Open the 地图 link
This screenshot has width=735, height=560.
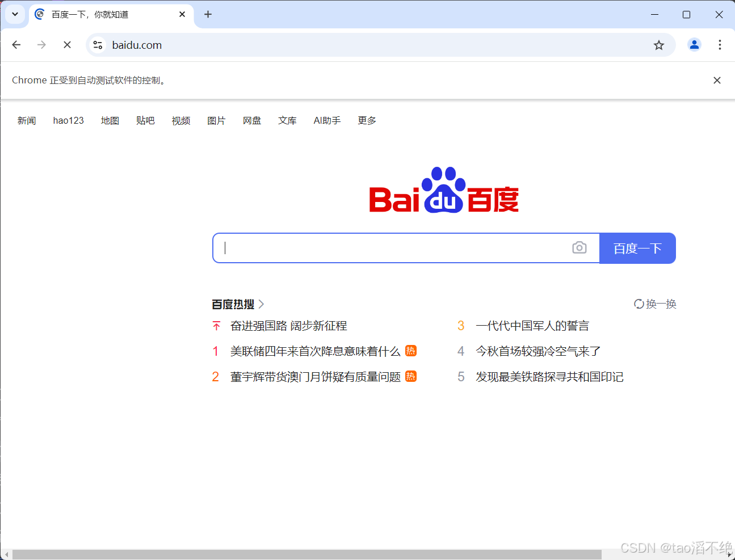110,121
